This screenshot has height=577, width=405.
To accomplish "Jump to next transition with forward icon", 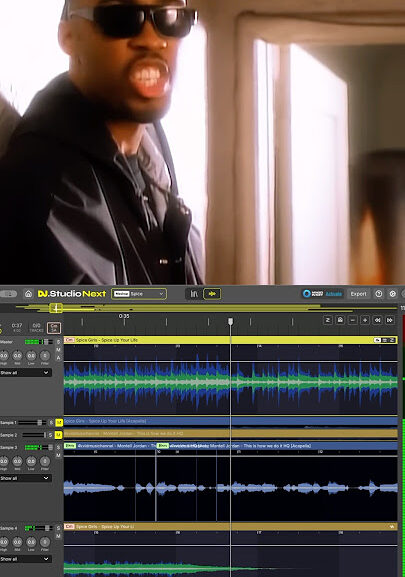I will (390, 320).
